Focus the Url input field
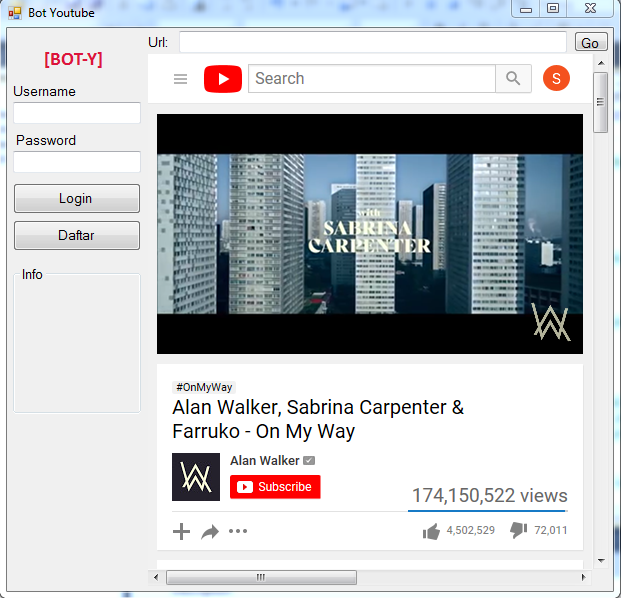Screen dimensions: 621x598 373,42
